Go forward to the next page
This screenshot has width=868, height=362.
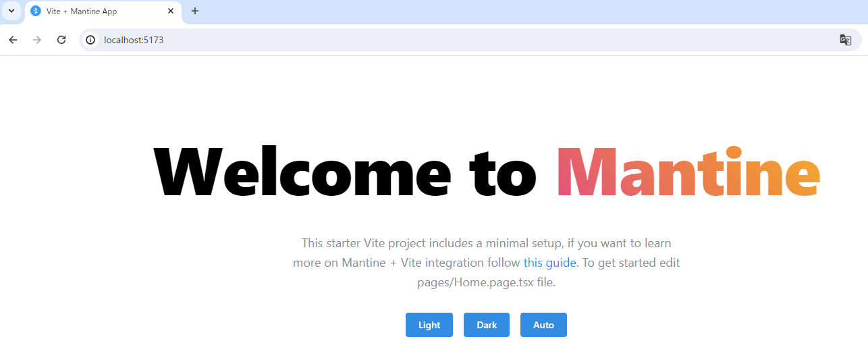pyautogui.click(x=37, y=40)
